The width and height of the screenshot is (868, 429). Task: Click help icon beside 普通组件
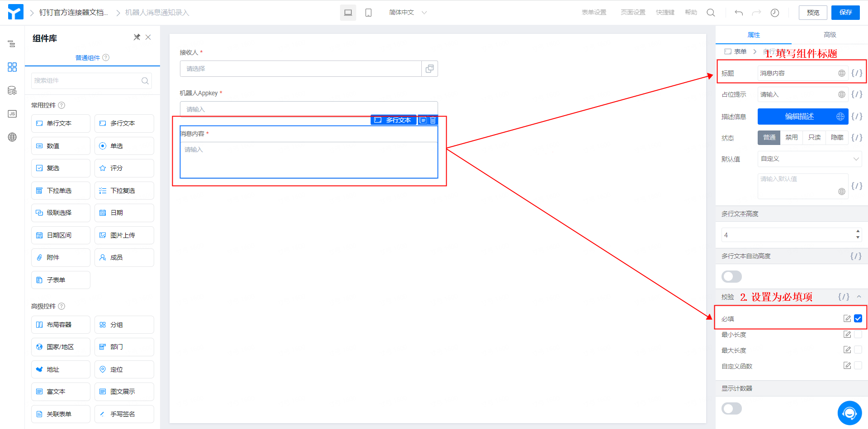coord(106,57)
